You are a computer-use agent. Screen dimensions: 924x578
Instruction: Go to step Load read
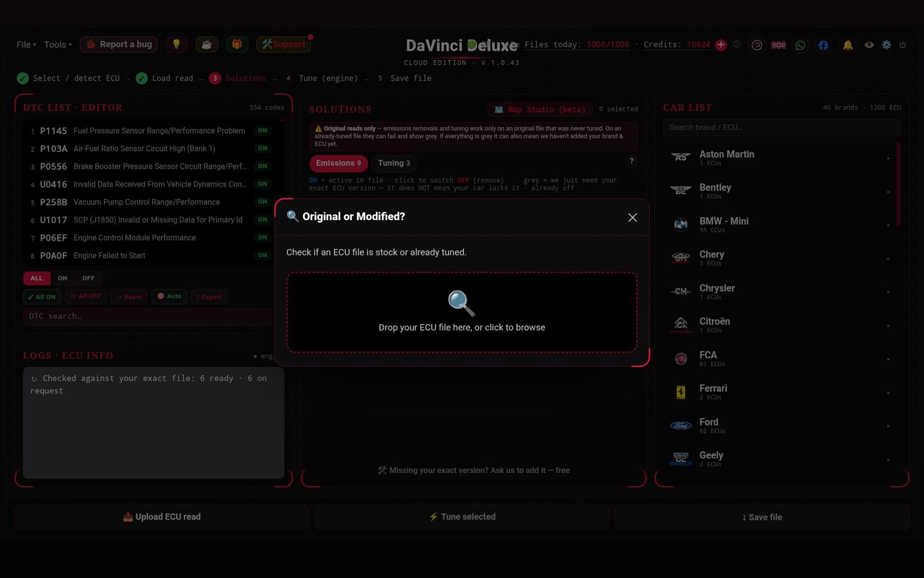point(165,78)
